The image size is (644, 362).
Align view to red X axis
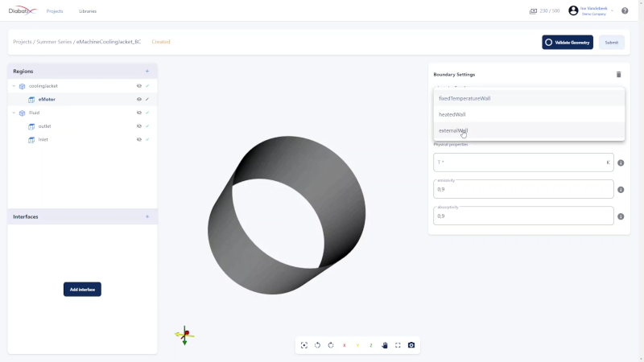pyautogui.click(x=345, y=346)
